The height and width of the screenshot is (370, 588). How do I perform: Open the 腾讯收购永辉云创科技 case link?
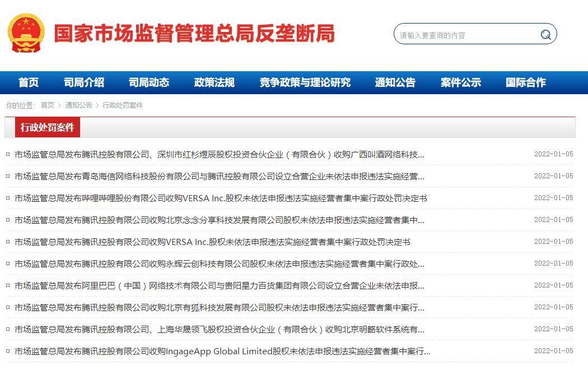220,264
